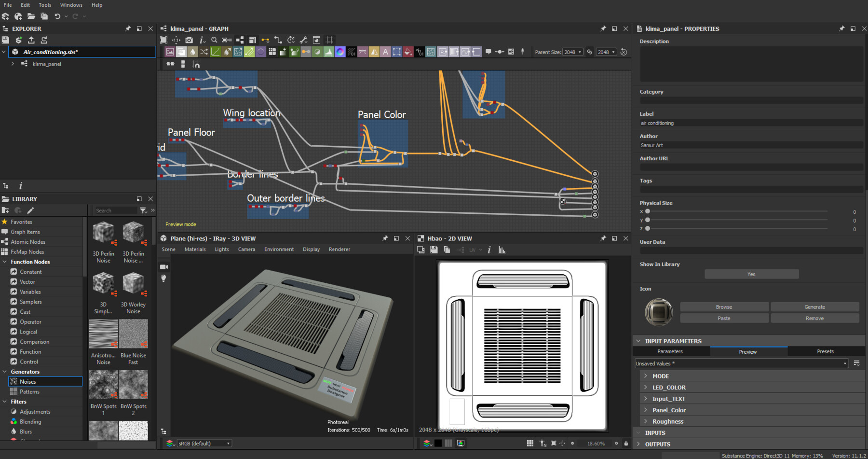This screenshot has height=459, width=868.
Task: Click the Uniform Color node icon
Action: [261, 52]
